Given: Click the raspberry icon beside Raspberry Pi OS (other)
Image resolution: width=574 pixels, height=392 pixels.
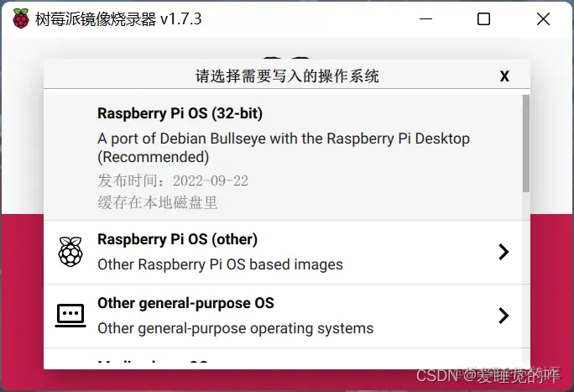Looking at the screenshot, I should [x=70, y=252].
